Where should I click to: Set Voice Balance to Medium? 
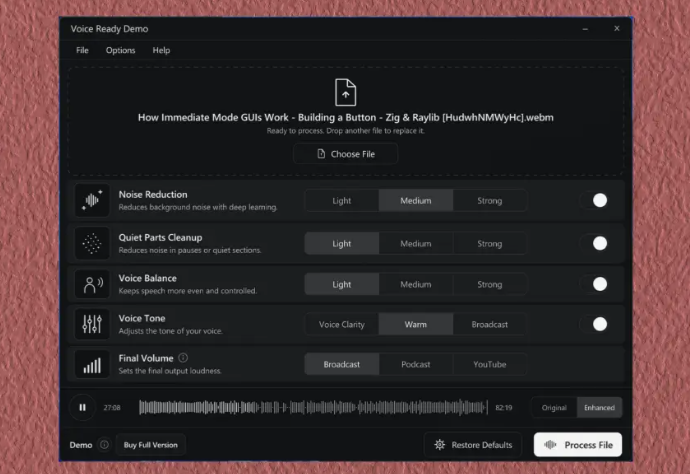click(415, 284)
